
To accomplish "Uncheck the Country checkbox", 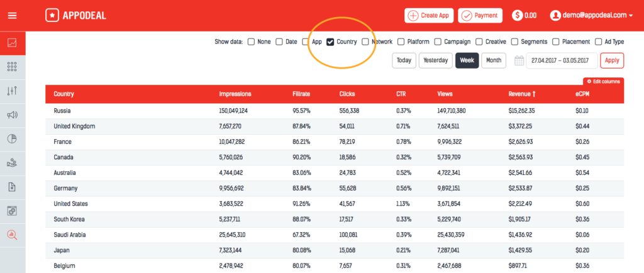I will coord(330,42).
